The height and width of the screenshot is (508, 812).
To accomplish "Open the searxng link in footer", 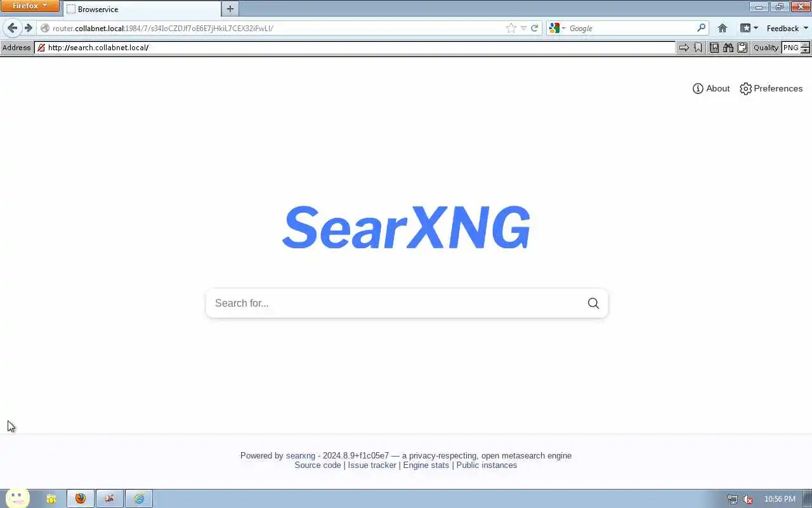I will pyautogui.click(x=301, y=455).
